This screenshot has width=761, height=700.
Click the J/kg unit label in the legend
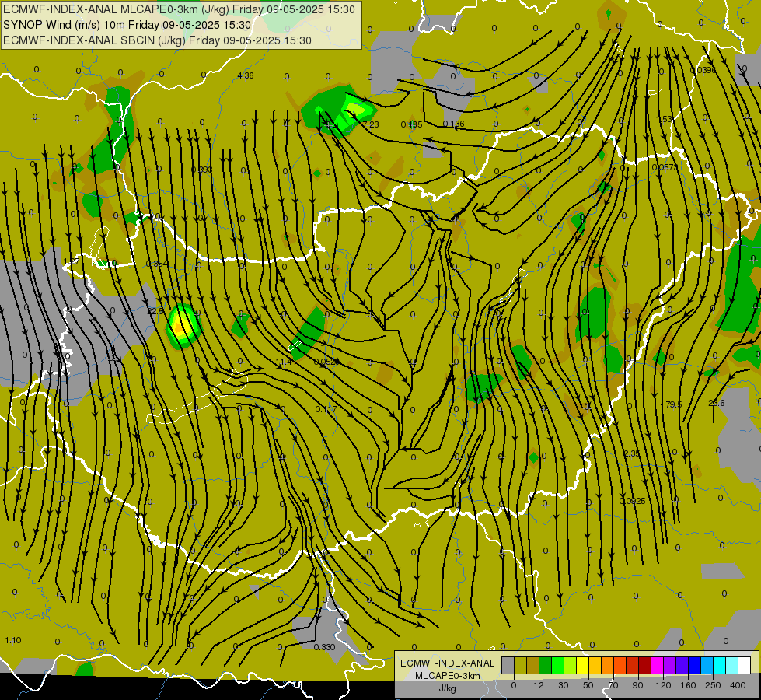447,688
